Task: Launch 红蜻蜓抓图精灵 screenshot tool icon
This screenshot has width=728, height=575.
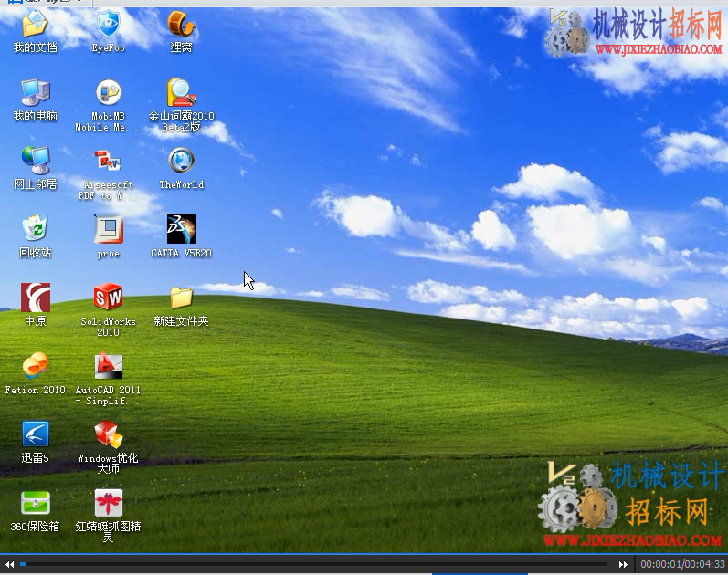Action: tap(108, 503)
